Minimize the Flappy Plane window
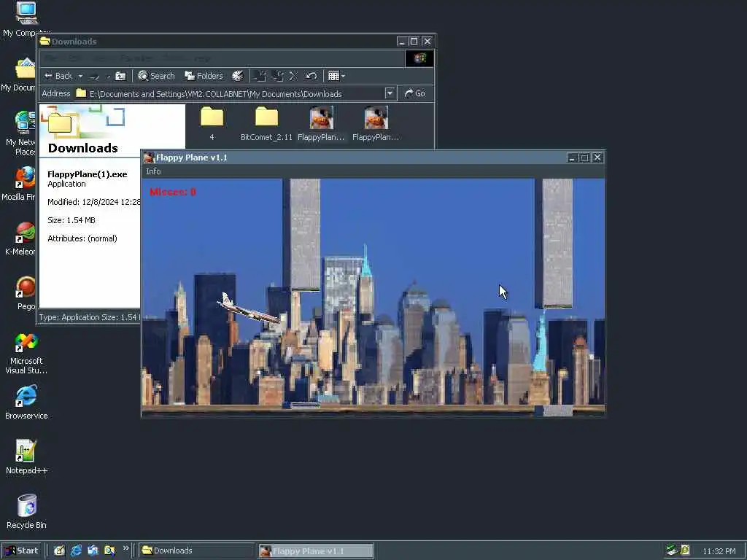Viewport: 747px width, 560px height. tap(572, 157)
